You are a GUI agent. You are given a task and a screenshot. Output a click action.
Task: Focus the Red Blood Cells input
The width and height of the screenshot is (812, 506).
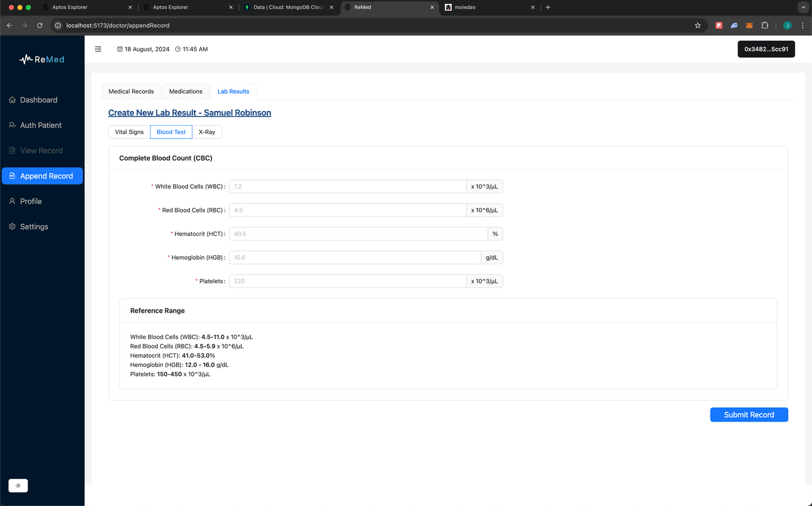[x=347, y=210]
